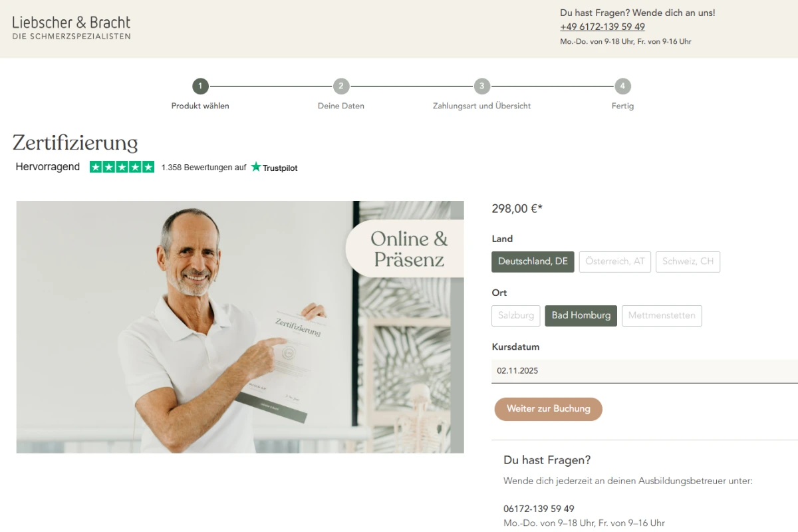Image resolution: width=798 pixels, height=532 pixels.
Task: Open the 1.358 Bewertungen reviews text
Action: [203, 168]
